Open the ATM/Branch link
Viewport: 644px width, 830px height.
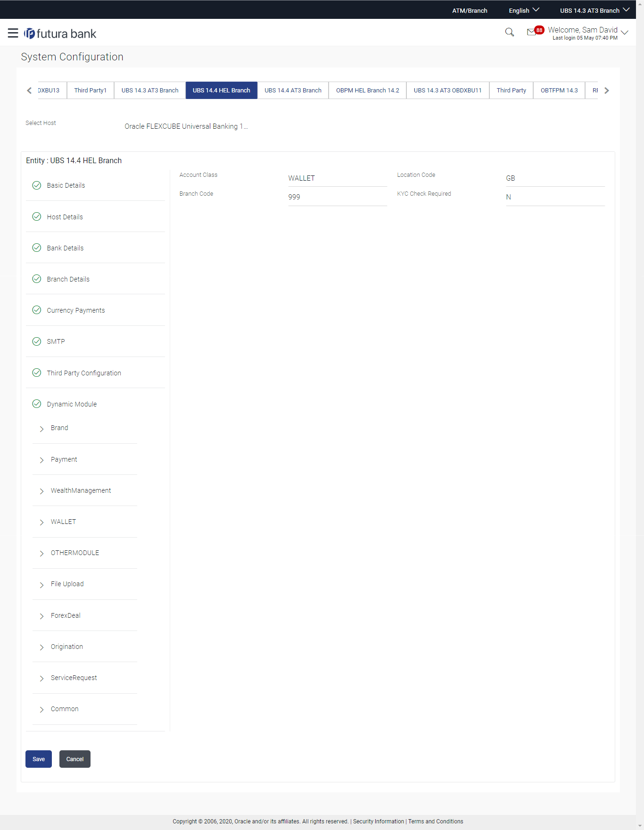[x=470, y=10]
